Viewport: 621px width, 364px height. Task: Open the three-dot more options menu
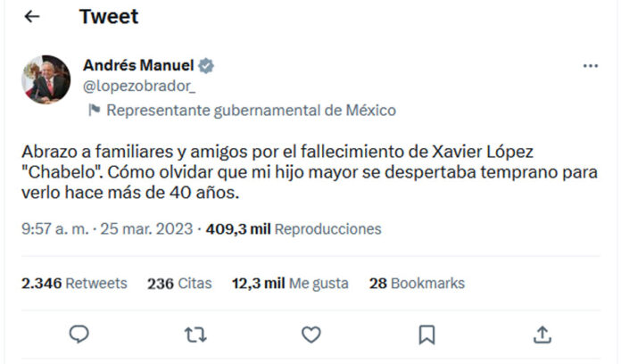[590, 66]
